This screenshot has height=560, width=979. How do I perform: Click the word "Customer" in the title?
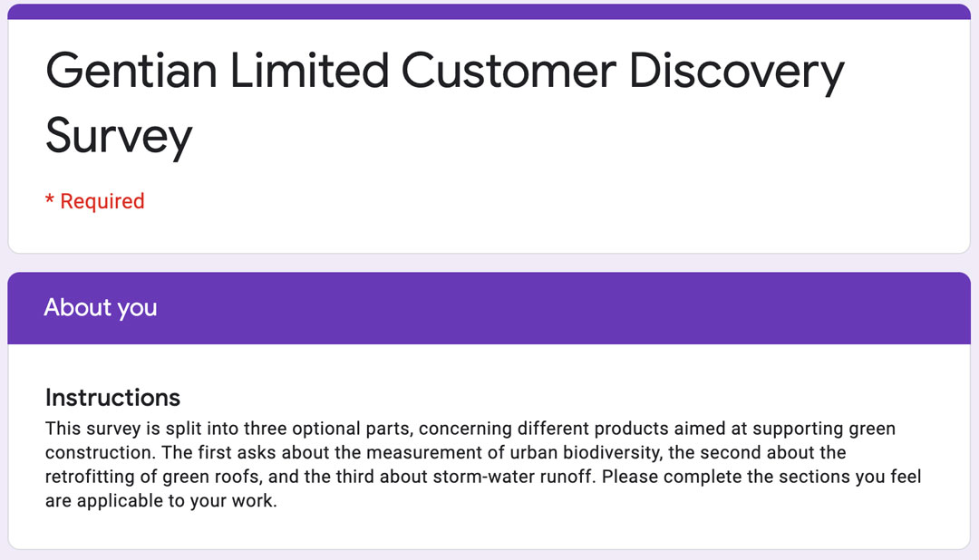509,71
